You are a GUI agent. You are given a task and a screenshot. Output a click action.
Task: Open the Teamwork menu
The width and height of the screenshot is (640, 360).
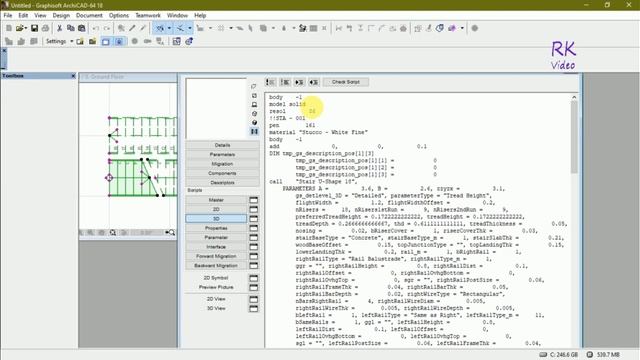(x=148, y=16)
